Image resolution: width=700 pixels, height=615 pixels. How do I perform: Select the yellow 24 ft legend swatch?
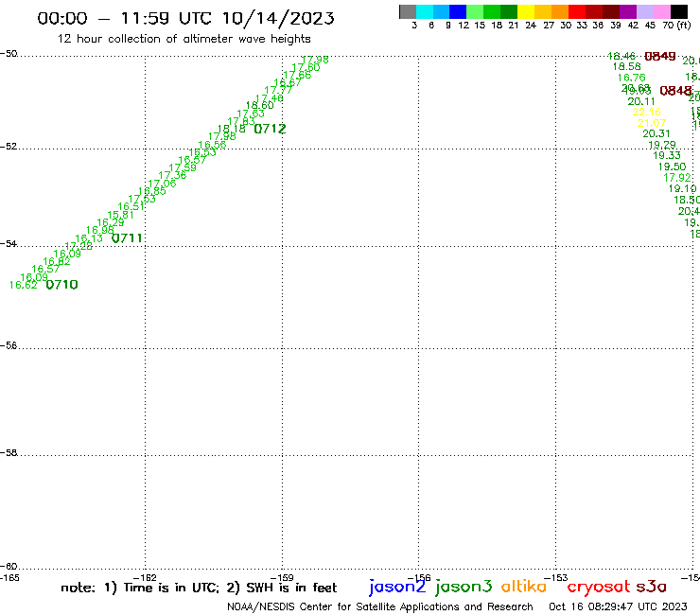tap(526, 11)
